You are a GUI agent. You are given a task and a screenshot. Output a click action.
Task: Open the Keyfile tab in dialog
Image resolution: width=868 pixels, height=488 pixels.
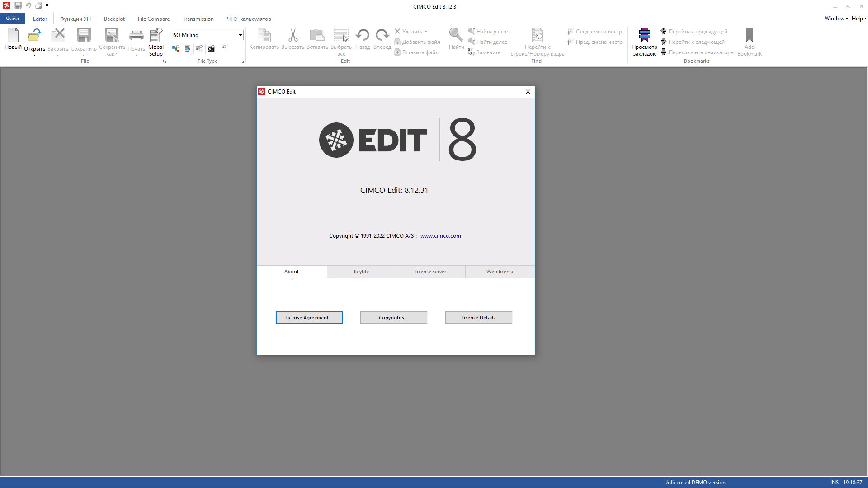361,272
